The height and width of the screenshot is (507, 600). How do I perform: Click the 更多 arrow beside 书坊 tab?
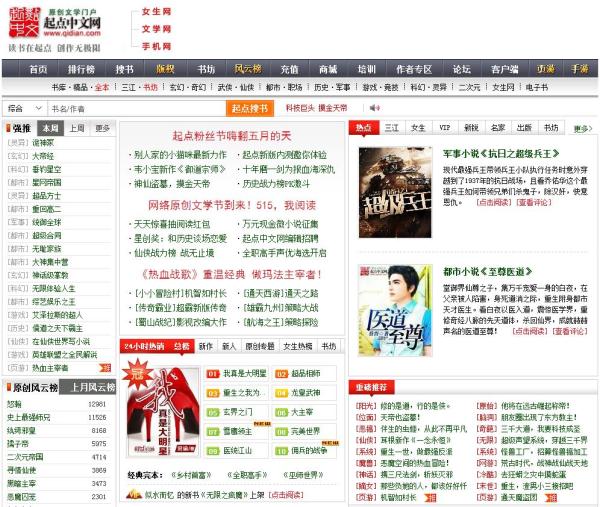(582, 128)
